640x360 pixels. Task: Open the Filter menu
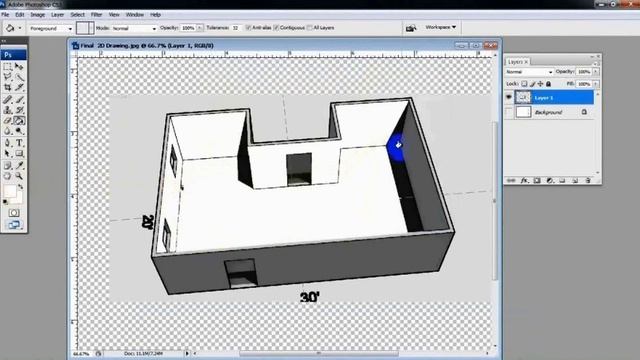96,15
